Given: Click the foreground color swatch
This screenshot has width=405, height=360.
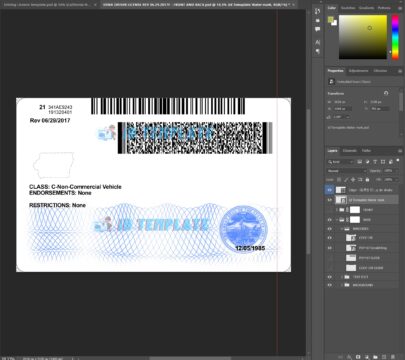Looking at the screenshot, I should [331, 20].
